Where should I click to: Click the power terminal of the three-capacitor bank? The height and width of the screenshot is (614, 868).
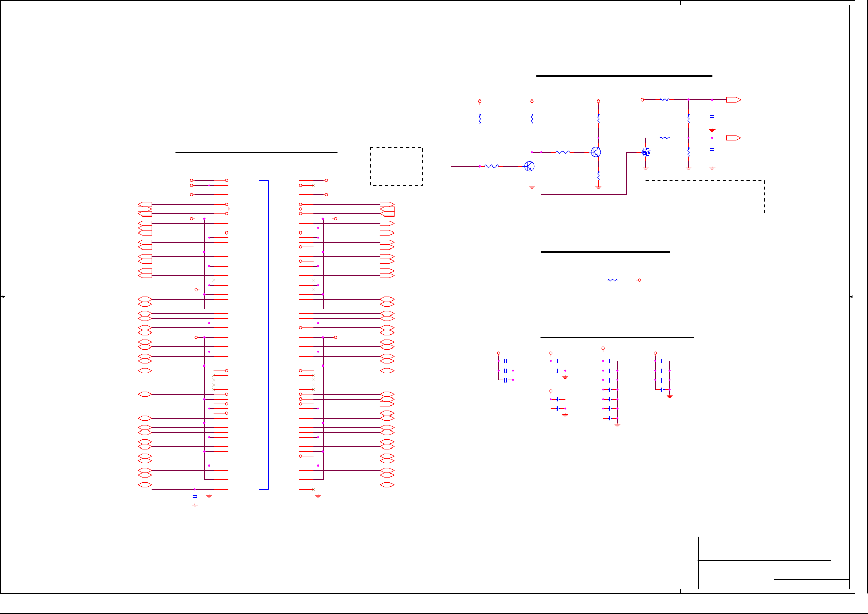pos(499,353)
